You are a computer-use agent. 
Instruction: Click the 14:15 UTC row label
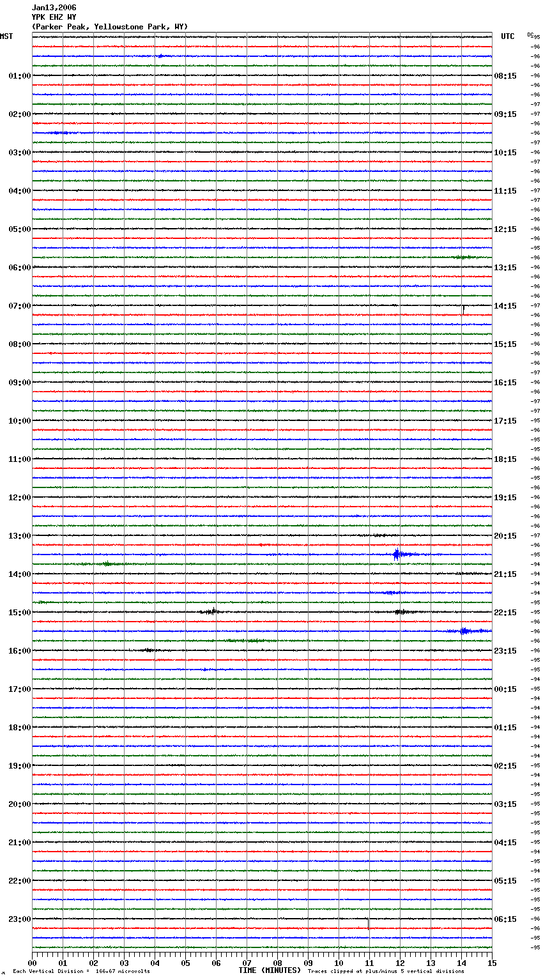coord(505,306)
